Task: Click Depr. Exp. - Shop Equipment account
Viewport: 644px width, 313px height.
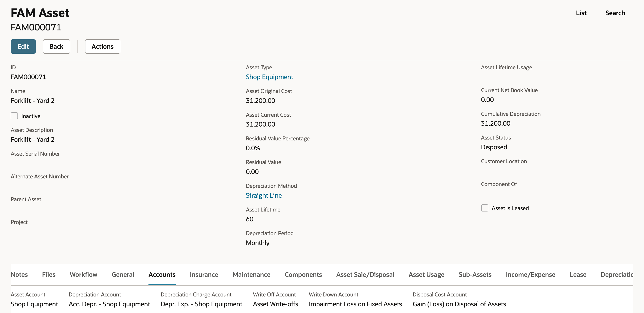Action: pos(201,304)
